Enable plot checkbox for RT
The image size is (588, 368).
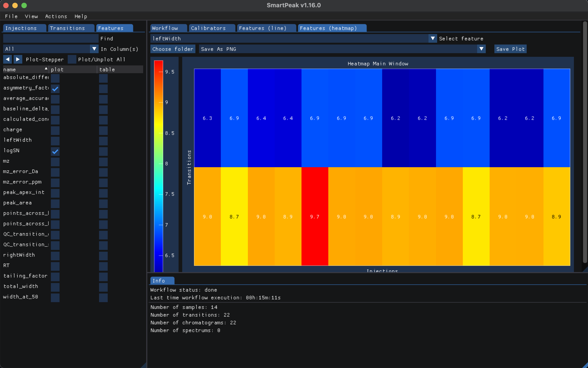point(55,266)
